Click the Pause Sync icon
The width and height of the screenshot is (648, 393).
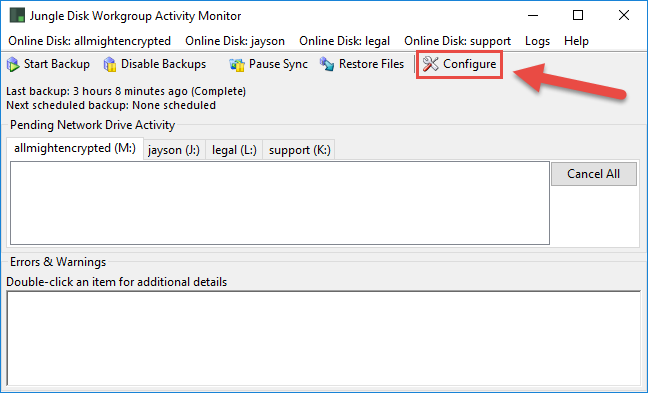coord(237,65)
